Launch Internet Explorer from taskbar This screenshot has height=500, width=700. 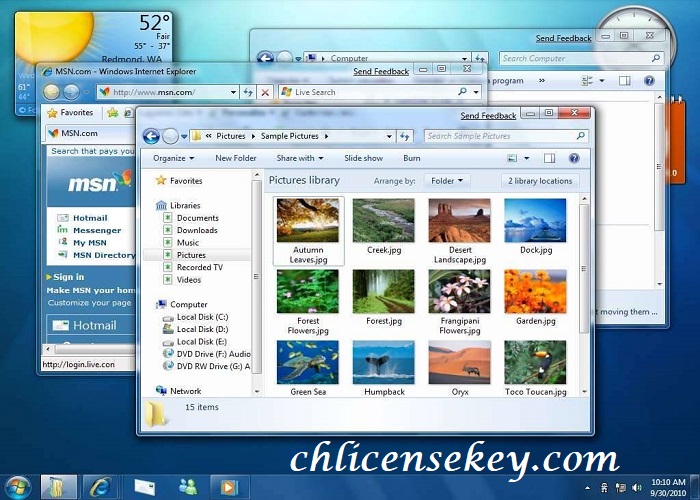click(x=100, y=487)
